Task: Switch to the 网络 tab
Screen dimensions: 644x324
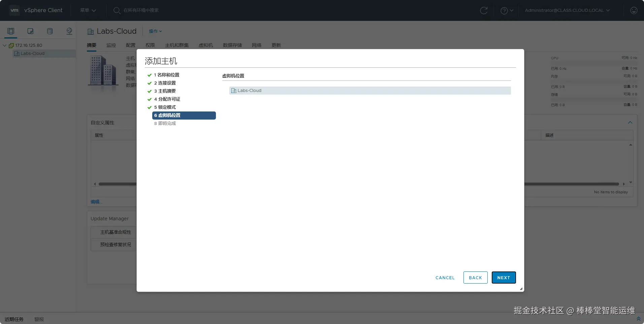Action: coord(257,45)
